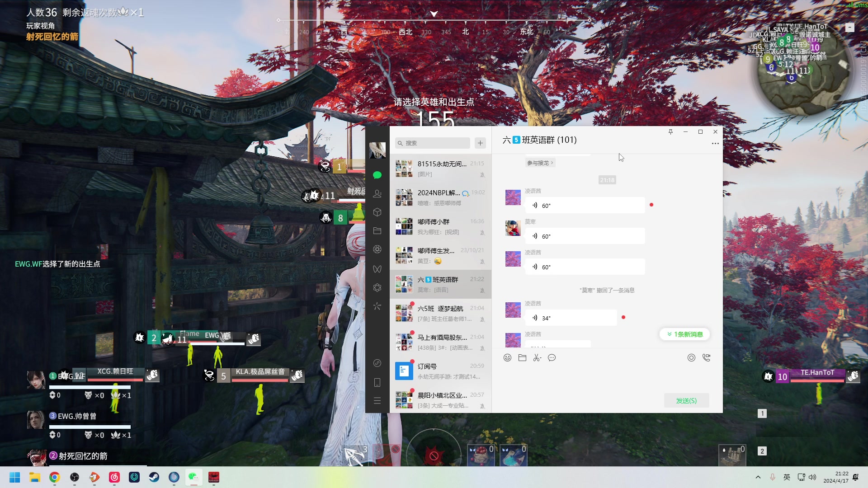Open 马上有酒局股东... chat
Image resolution: width=868 pixels, height=488 pixels.
coord(440,342)
